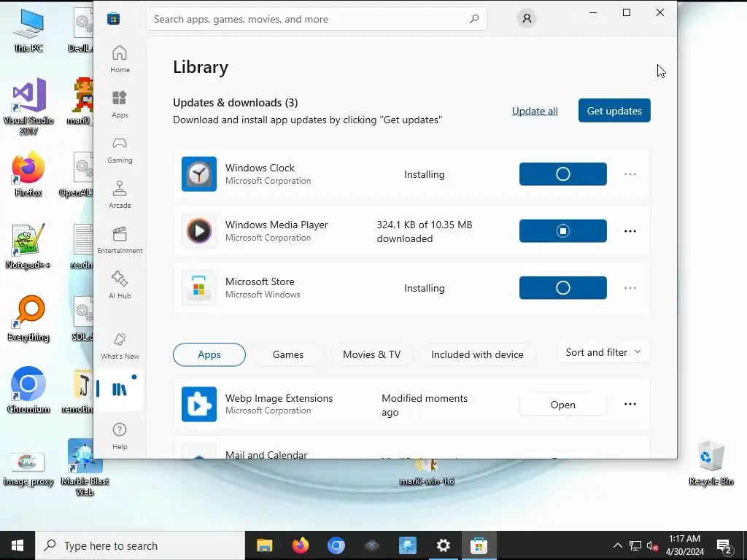The width and height of the screenshot is (747, 560).
Task: Open more options for Windows Media Player
Action: [630, 231]
